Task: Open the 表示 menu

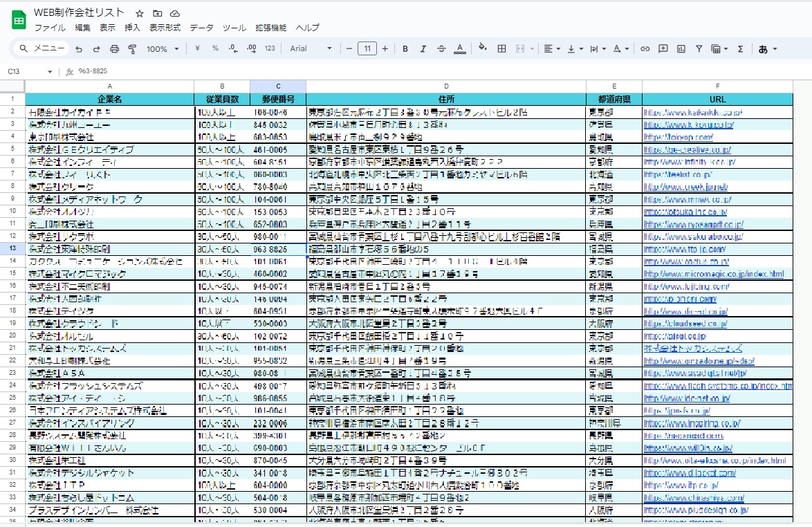Action: [x=107, y=28]
